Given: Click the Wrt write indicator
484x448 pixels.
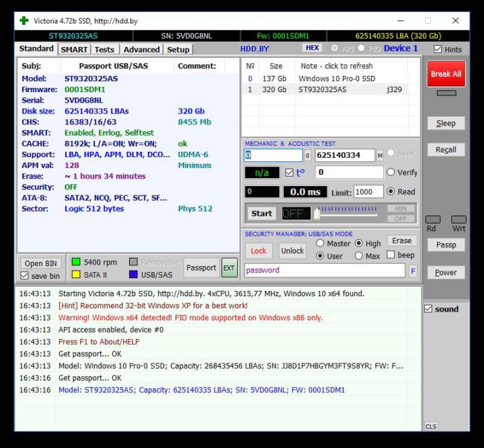Looking at the screenshot, I should tap(458, 220).
